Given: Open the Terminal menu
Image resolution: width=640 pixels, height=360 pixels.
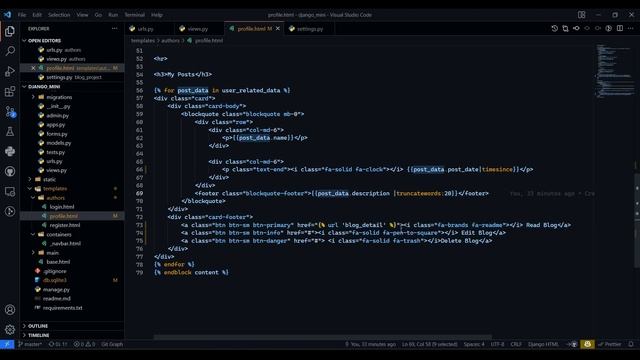Looking at the screenshot, I should pyautogui.click(x=134, y=15).
